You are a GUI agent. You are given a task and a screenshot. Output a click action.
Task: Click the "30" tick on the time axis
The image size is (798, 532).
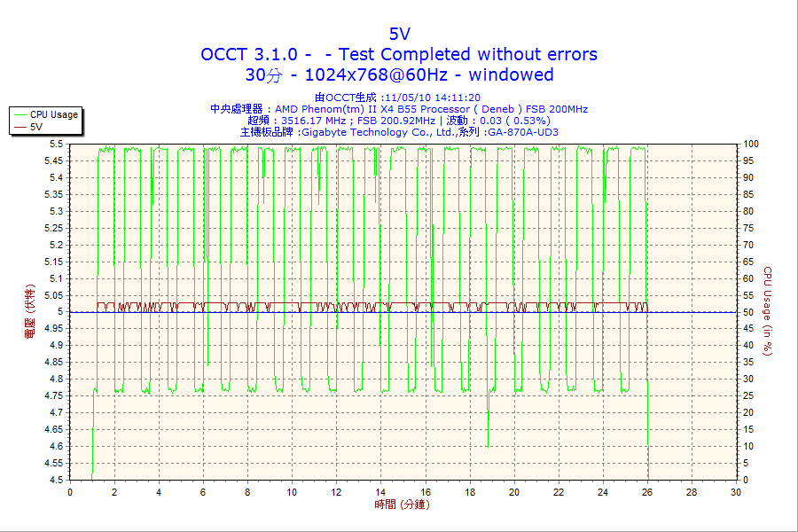pos(736,492)
